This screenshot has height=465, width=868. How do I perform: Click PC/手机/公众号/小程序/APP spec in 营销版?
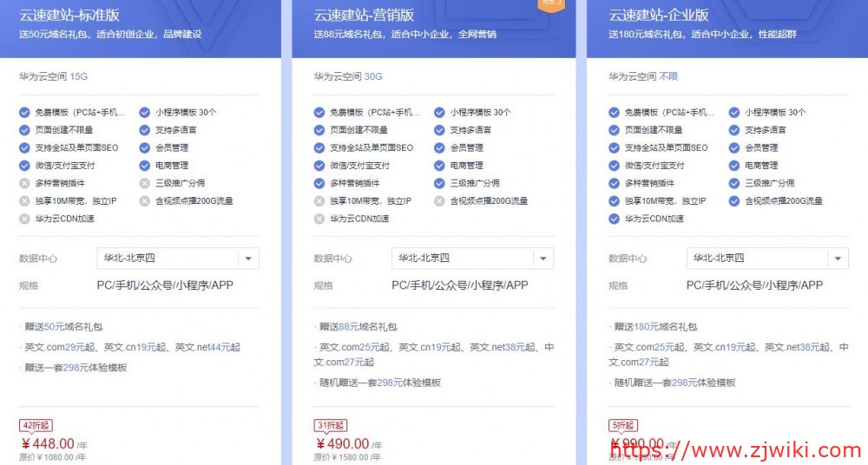460,285
